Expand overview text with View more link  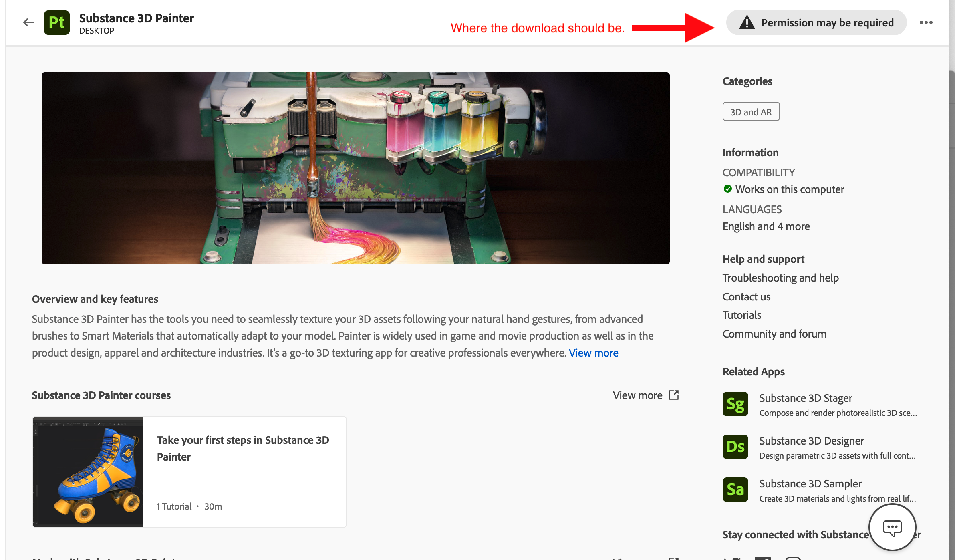coord(593,353)
